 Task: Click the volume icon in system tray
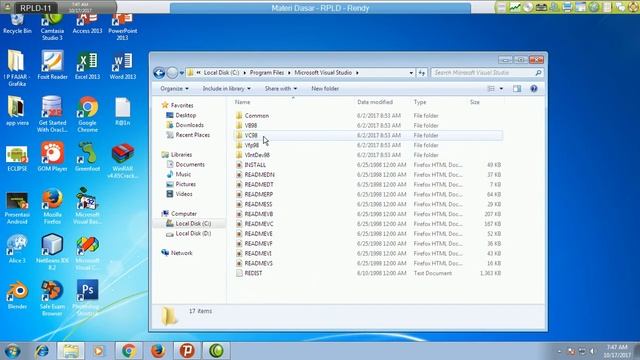coord(592,351)
